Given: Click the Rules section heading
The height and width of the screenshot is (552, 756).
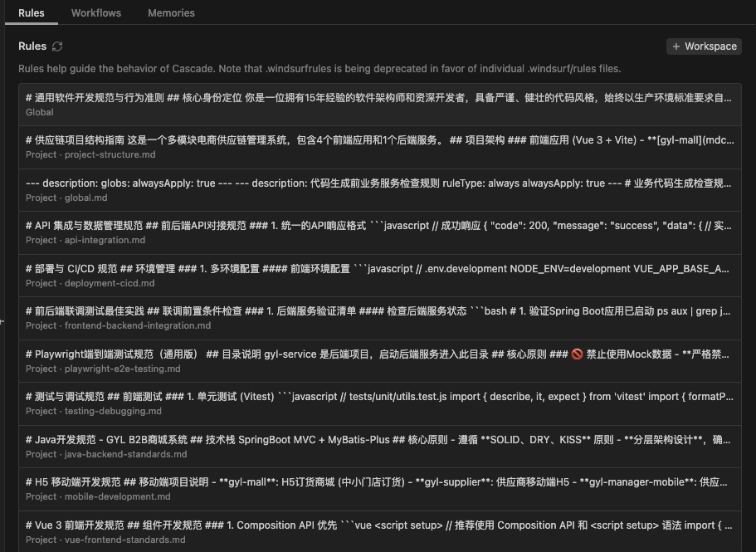Looking at the screenshot, I should 32,46.
